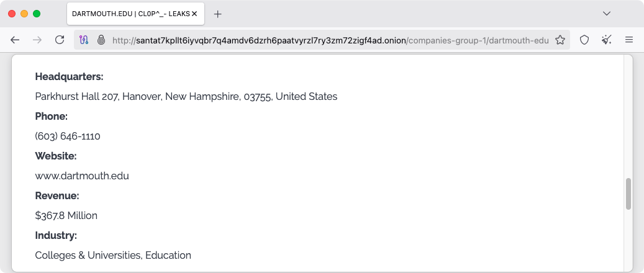Open the hamburger application menu
Image resolution: width=644 pixels, height=273 pixels.
point(629,40)
